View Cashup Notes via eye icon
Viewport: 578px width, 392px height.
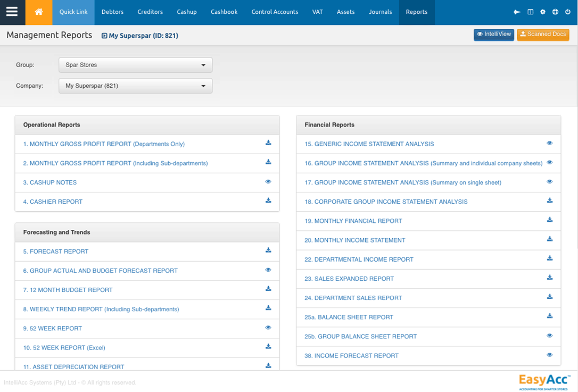268,181
